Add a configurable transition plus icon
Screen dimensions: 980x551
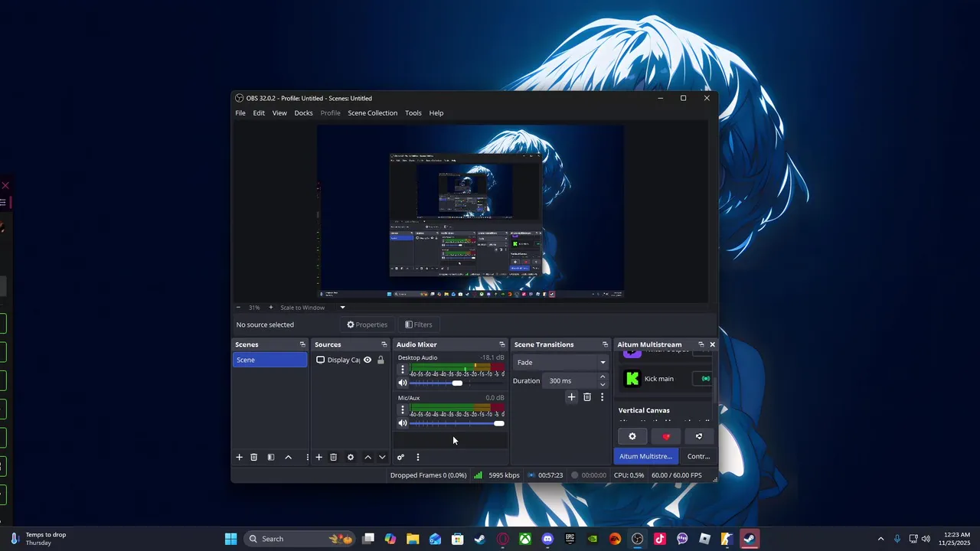coord(571,397)
